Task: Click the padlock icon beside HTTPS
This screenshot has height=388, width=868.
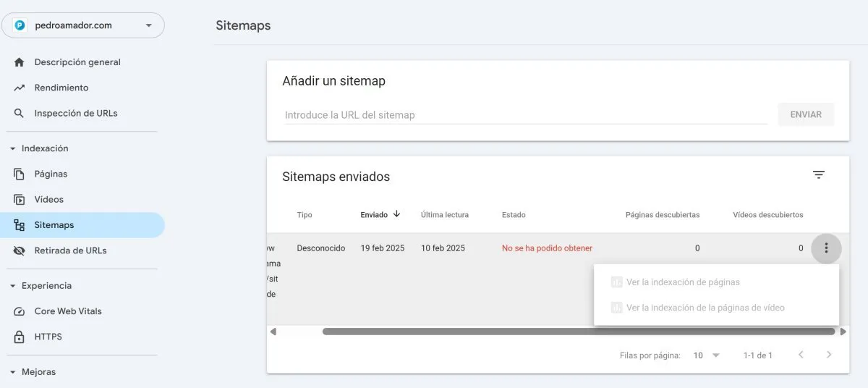Action: tap(20, 337)
